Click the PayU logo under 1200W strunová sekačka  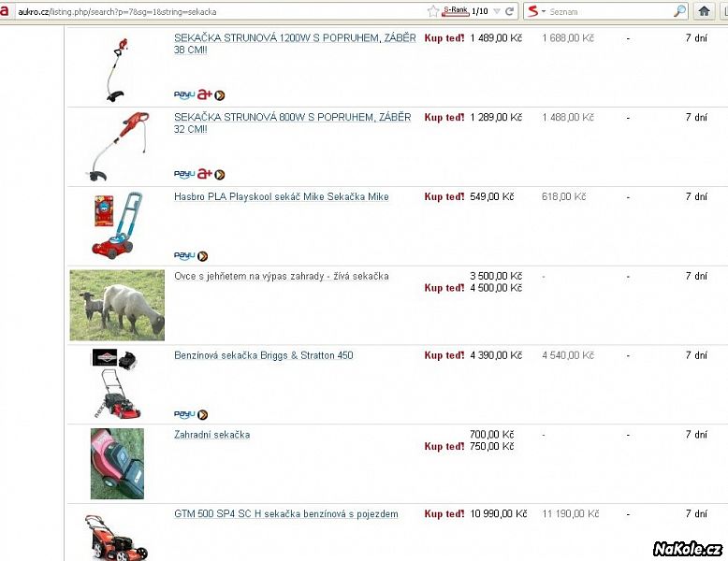tap(183, 95)
